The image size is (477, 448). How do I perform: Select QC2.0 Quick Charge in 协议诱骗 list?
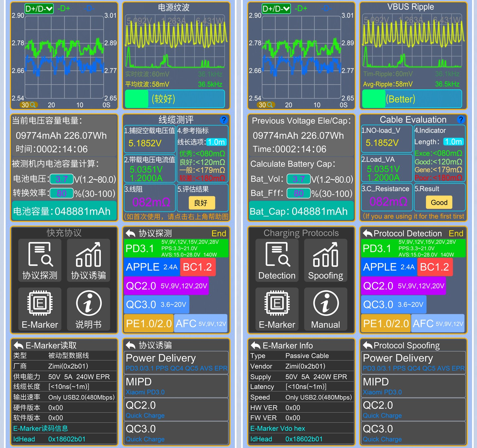click(177, 410)
